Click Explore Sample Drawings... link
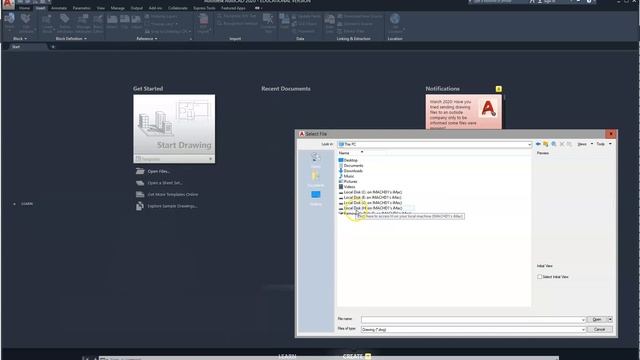 (172, 206)
